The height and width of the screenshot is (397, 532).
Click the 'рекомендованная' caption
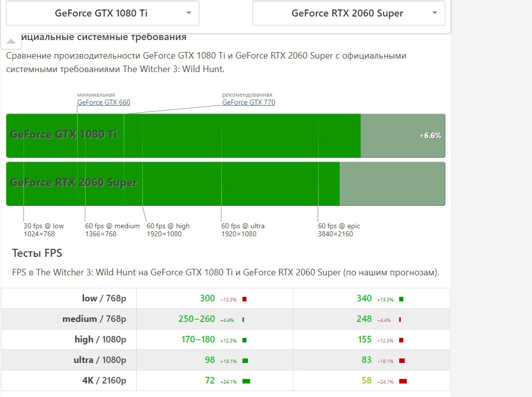tap(247, 95)
